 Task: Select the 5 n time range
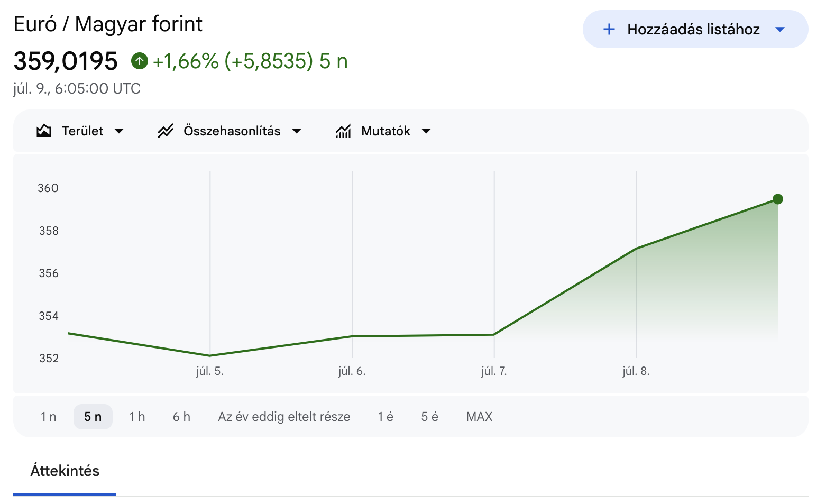tap(93, 417)
